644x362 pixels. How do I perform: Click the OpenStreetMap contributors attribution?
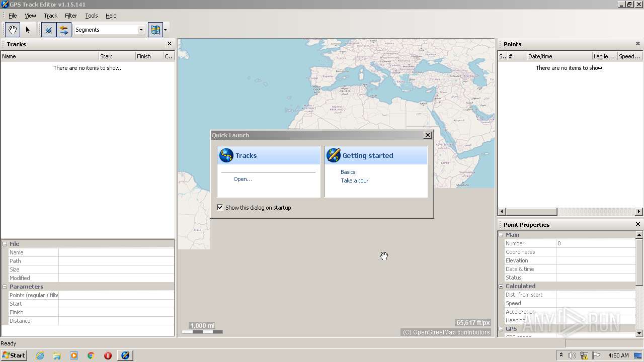click(x=446, y=332)
